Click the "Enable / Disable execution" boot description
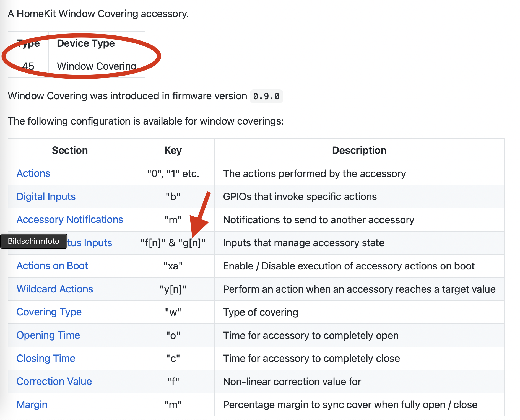This screenshot has height=420, width=520. (349, 266)
